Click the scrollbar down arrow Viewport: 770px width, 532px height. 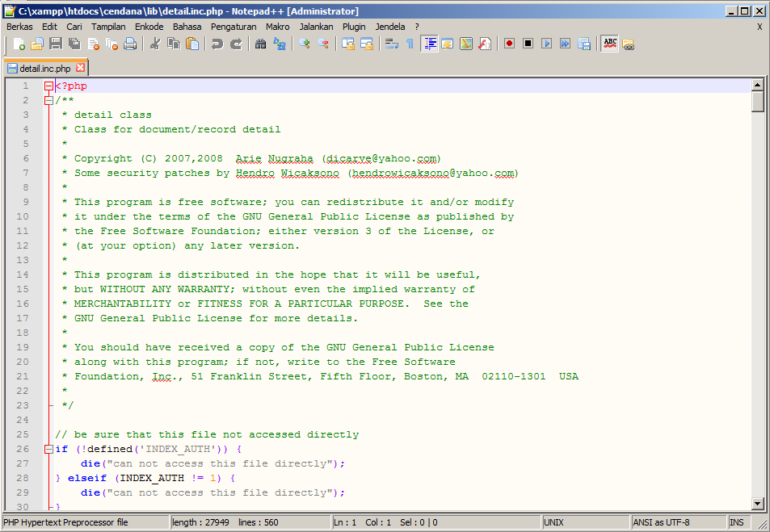758,504
